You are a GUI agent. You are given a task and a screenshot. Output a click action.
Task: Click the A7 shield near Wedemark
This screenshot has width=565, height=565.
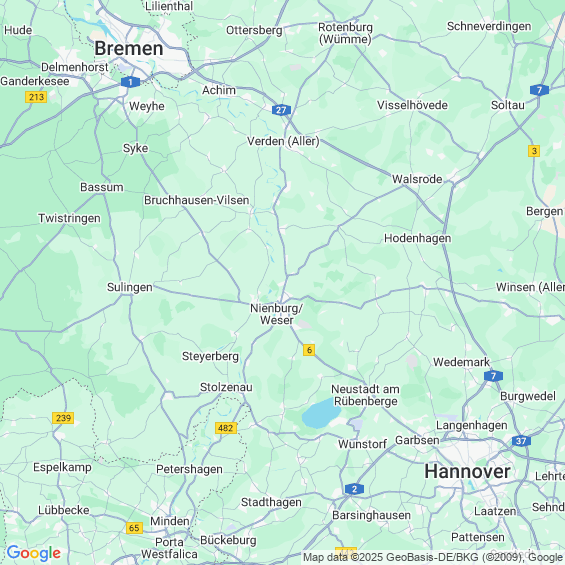493,376
